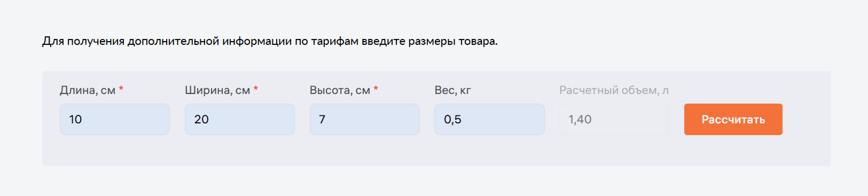Click the red asterisk beside Длина

click(121, 89)
